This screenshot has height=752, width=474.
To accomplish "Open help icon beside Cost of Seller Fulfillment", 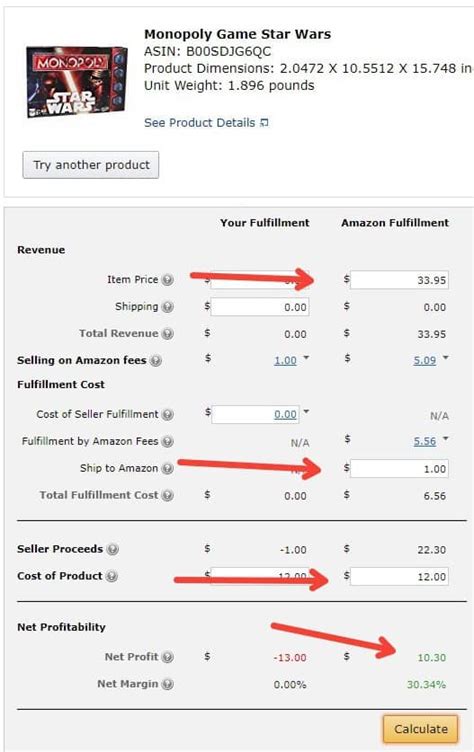I will 167,414.
